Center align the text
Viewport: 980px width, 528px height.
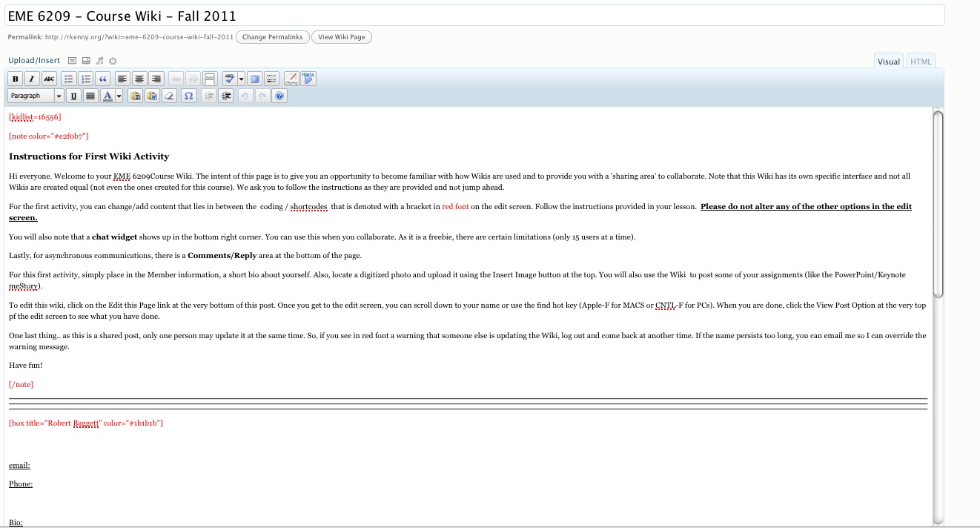(x=139, y=79)
